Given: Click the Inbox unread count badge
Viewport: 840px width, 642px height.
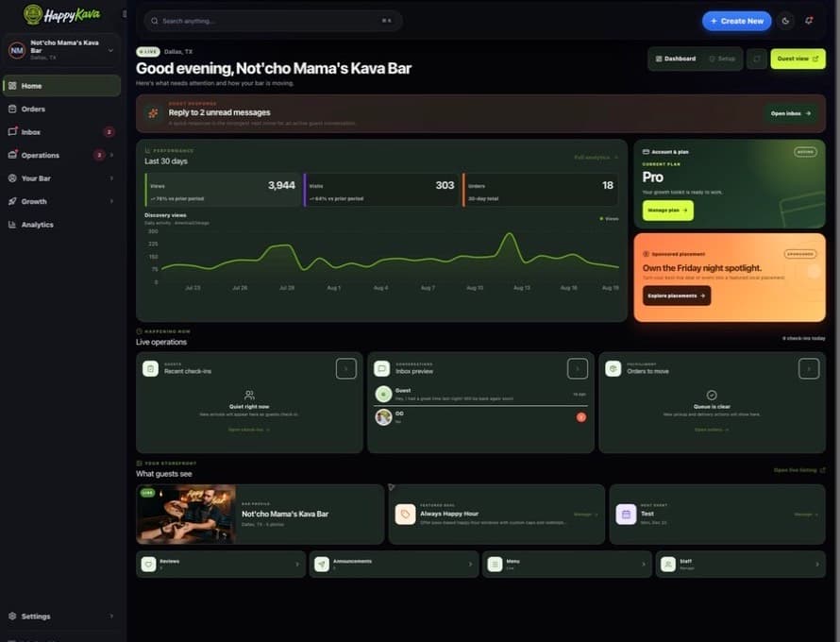Looking at the screenshot, I should click(x=109, y=132).
